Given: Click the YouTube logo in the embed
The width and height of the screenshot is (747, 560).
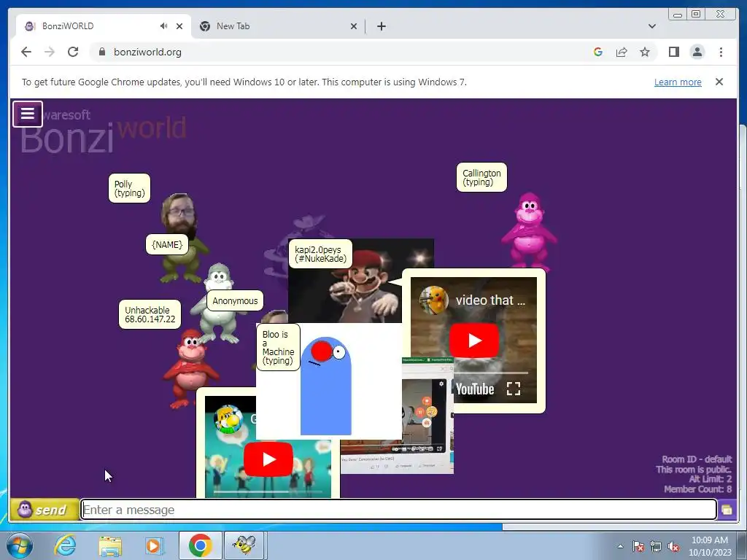Looking at the screenshot, I should [x=474, y=389].
